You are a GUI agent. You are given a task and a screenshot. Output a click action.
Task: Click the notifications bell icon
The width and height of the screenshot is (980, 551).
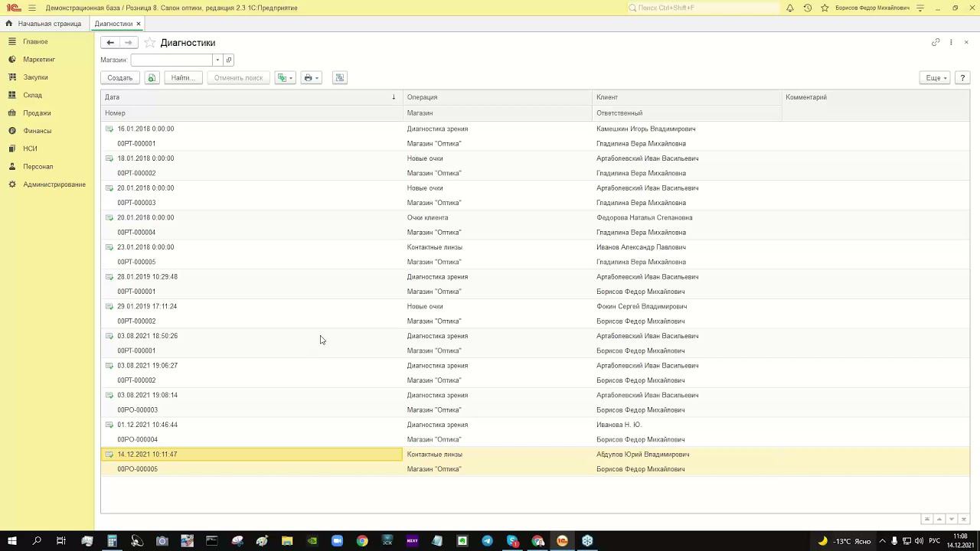point(790,8)
